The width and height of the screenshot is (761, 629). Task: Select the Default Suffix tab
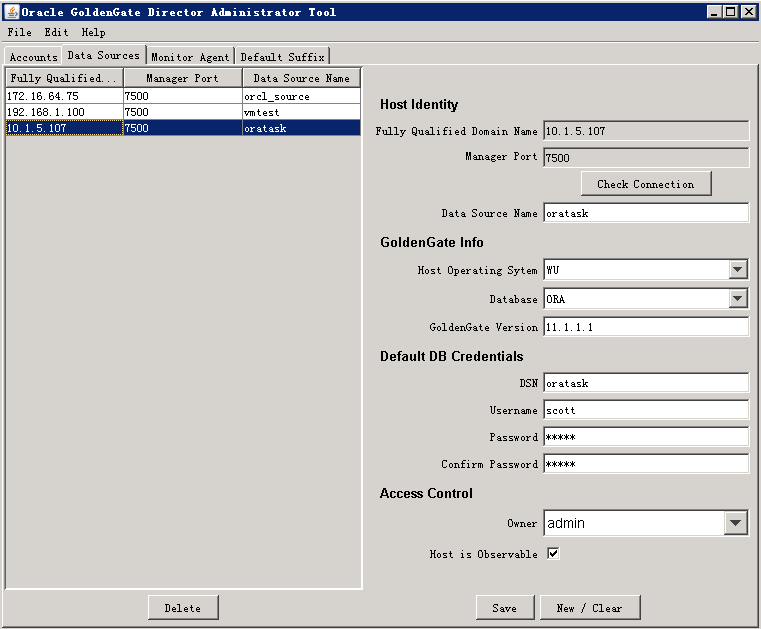pyautogui.click(x=283, y=57)
